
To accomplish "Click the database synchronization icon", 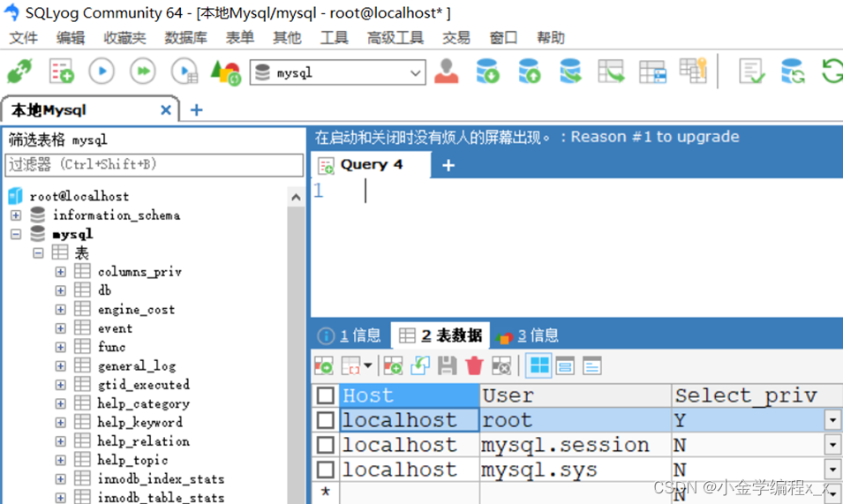I will coord(793,71).
